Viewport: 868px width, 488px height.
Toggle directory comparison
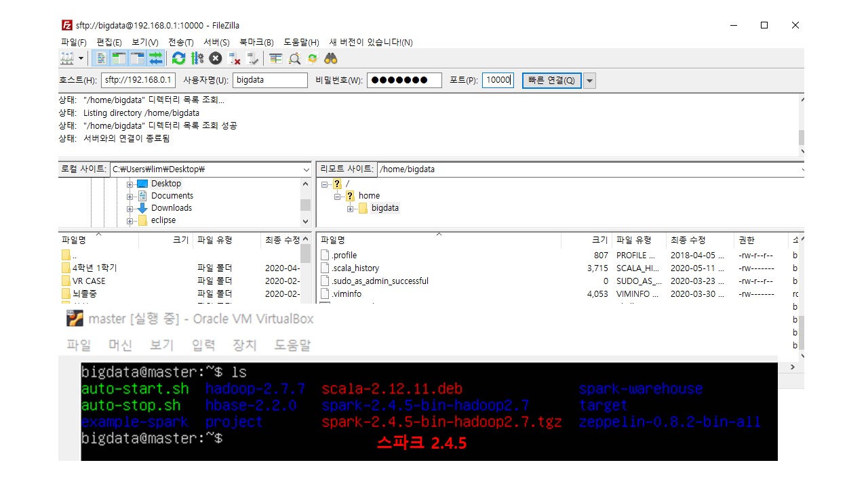pos(294,58)
